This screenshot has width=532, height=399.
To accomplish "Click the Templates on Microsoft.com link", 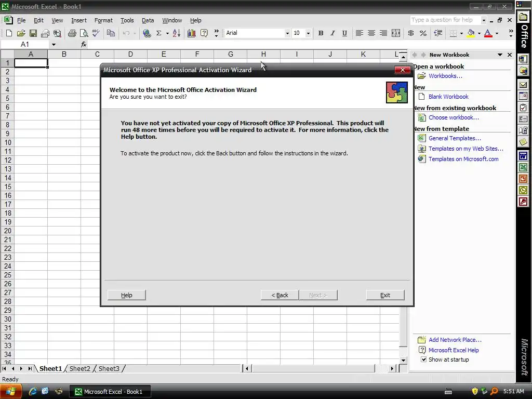I will [x=463, y=159].
